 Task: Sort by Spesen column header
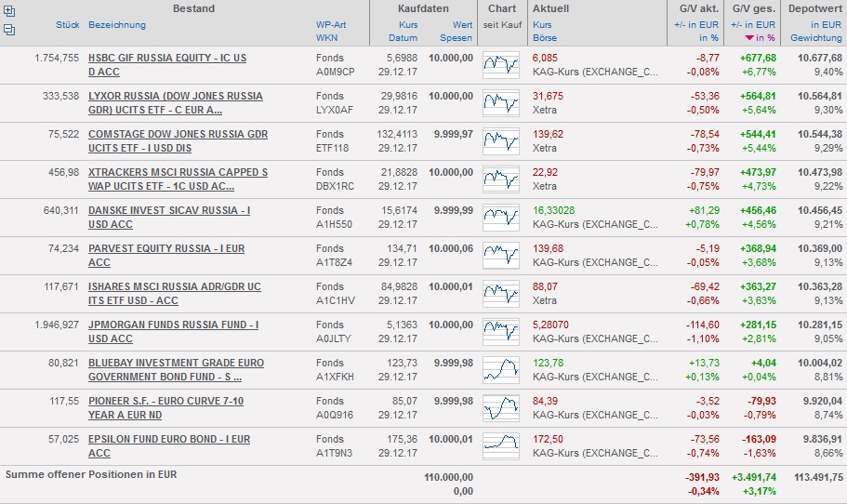click(456, 38)
